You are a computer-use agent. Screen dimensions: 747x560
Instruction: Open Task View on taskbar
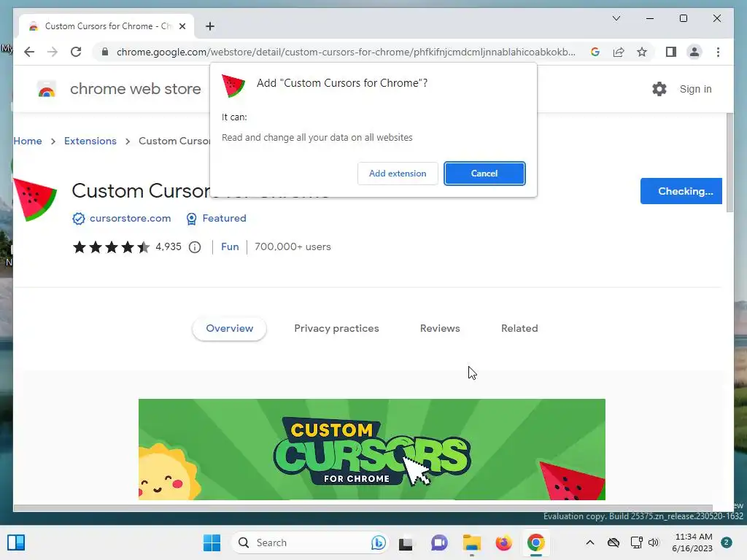pyautogui.click(x=406, y=542)
